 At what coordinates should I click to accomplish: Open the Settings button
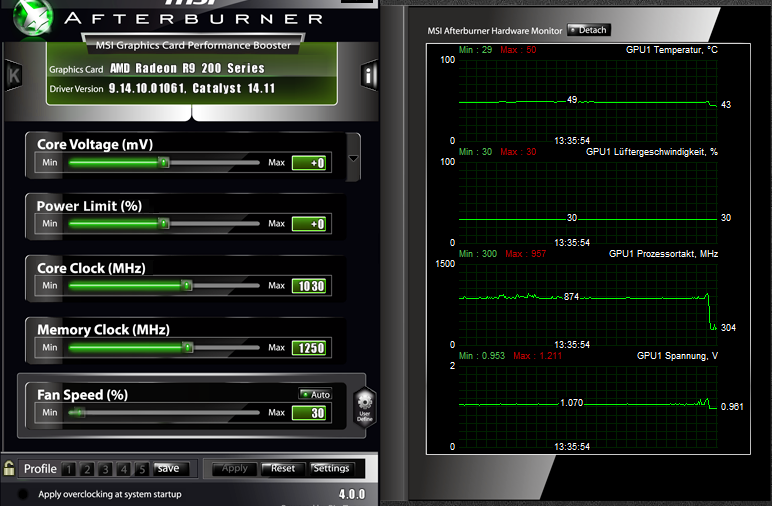click(x=331, y=469)
